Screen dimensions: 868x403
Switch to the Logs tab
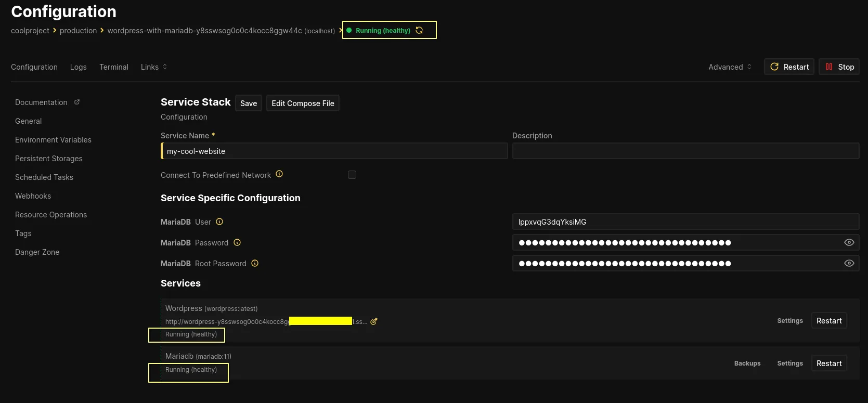point(79,67)
